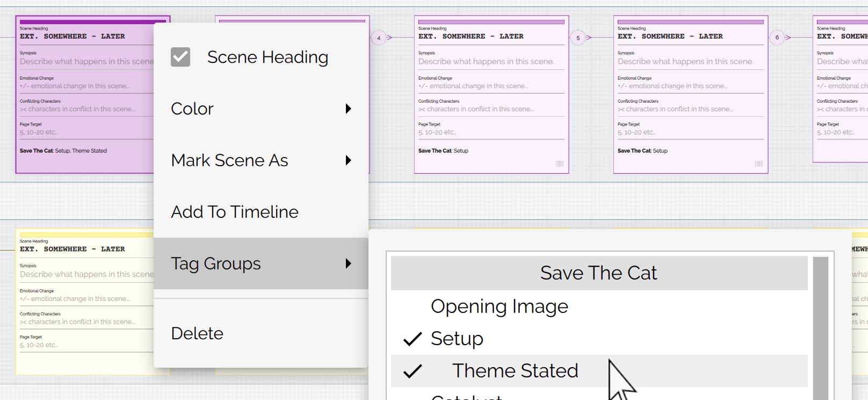Image resolution: width=868 pixels, height=400 pixels.
Task: Click Synopsis field on the yellow card
Action: coord(86,274)
